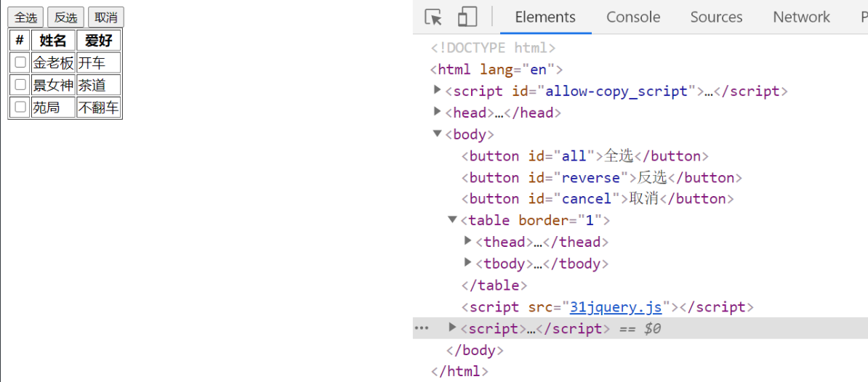
Task: Open the Network tab
Action: (802, 17)
